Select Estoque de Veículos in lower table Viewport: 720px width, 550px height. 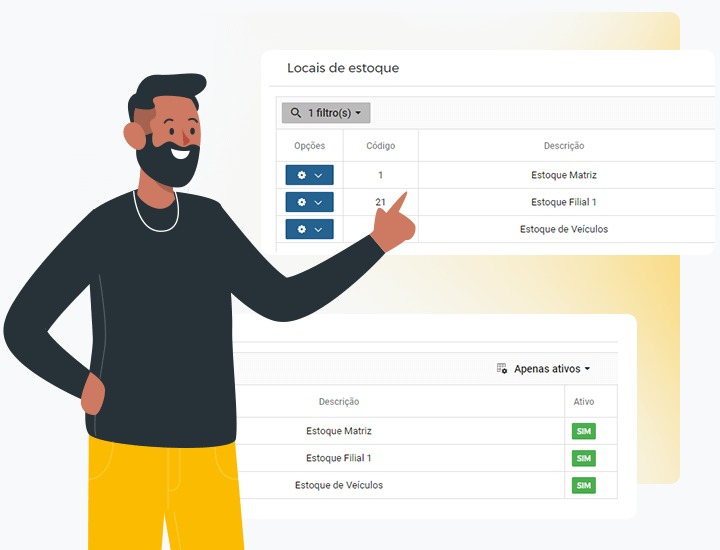coord(339,485)
